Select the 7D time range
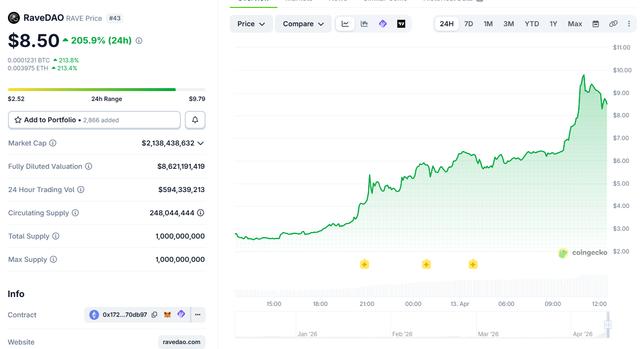Viewport: 644px width, 349px height. [468, 24]
